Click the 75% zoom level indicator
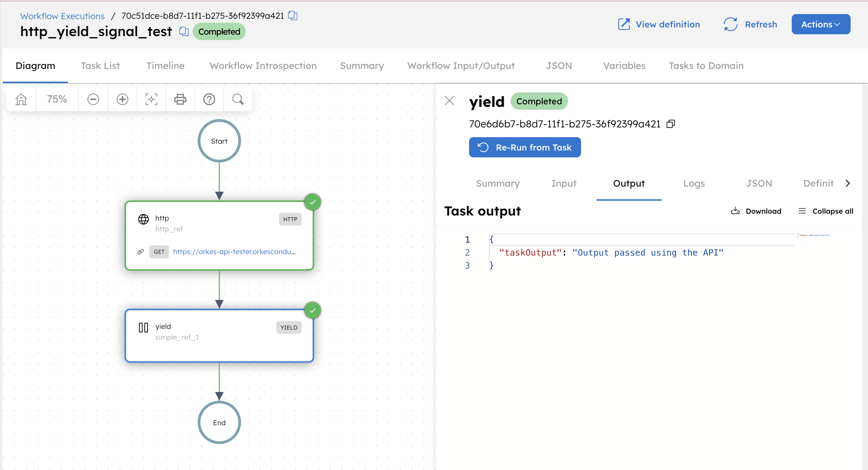This screenshot has height=470, width=868. click(x=57, y=99)
